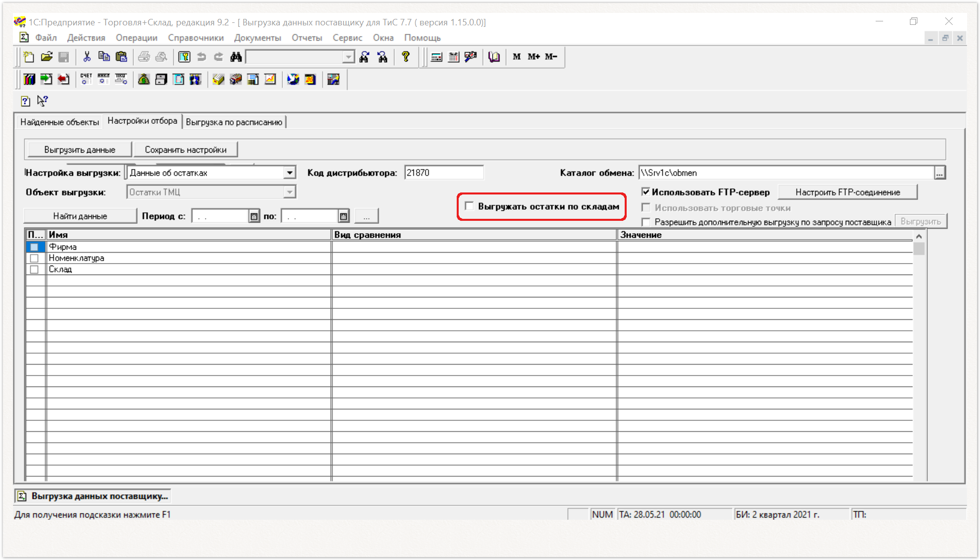This screenshot has height=560, width=980.
Task: Open file with the folder icon
Action: (47, 57)
